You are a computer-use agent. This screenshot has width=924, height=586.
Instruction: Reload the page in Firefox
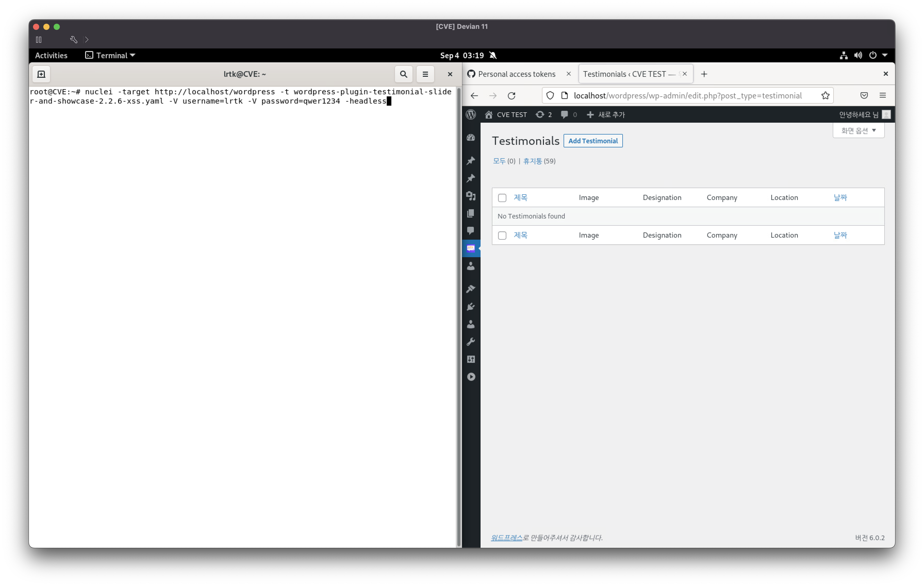[x=511, y=96]
